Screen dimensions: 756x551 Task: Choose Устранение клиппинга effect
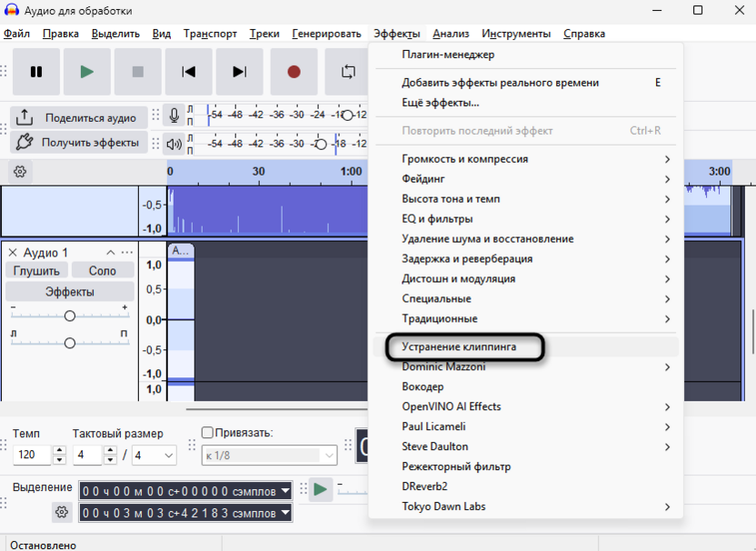pos(525,347)
